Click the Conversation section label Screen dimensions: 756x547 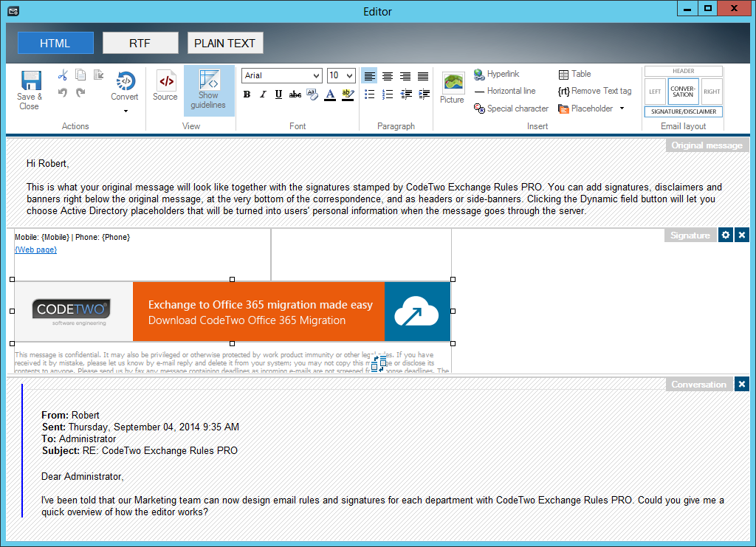698,384
